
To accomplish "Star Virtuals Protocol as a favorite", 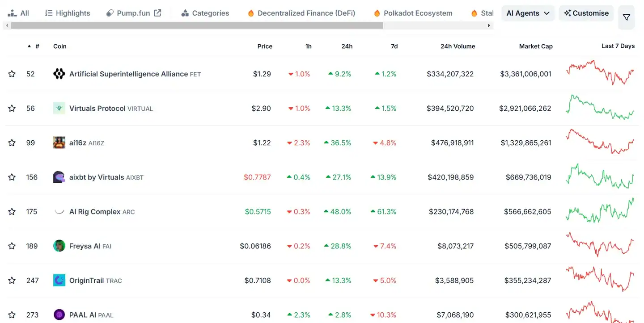I will click(12, 109).
